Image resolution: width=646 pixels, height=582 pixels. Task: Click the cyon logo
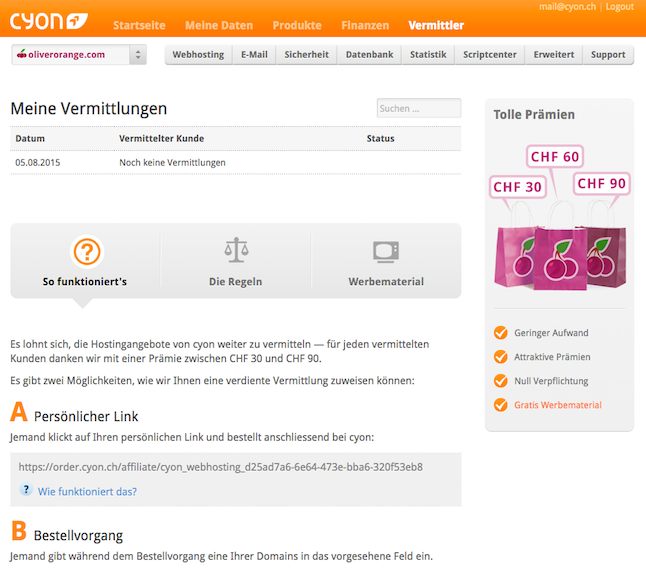tap(49, 21)
